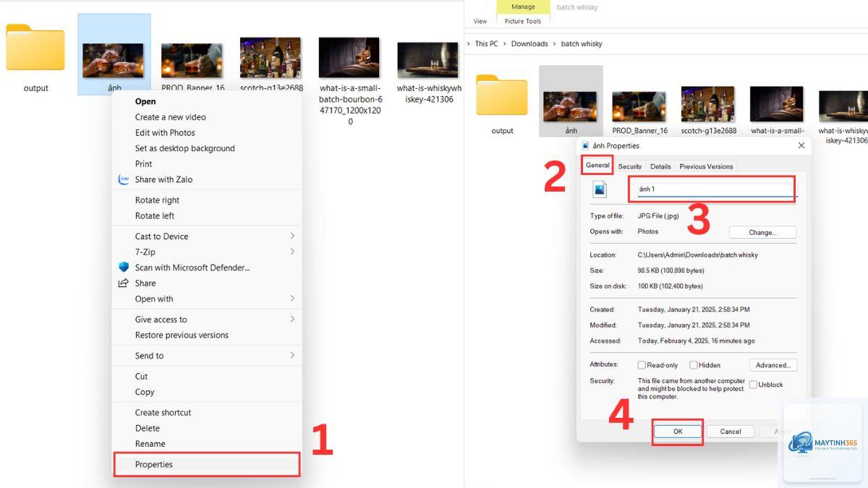
Task: Select ảnh thumbnail in batch whisky window
Action: (570, 106)
